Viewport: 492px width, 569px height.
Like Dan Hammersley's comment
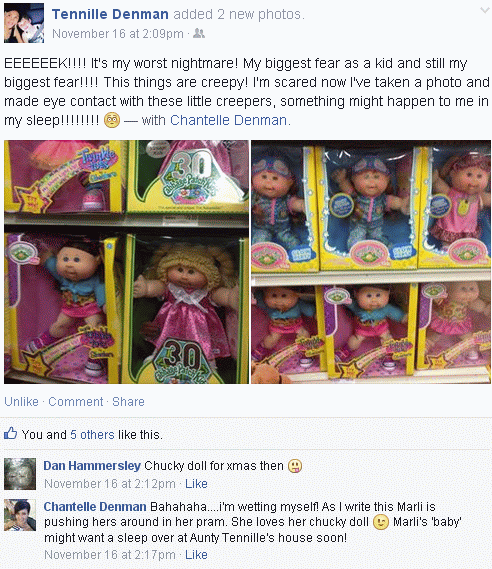(196, 484)
